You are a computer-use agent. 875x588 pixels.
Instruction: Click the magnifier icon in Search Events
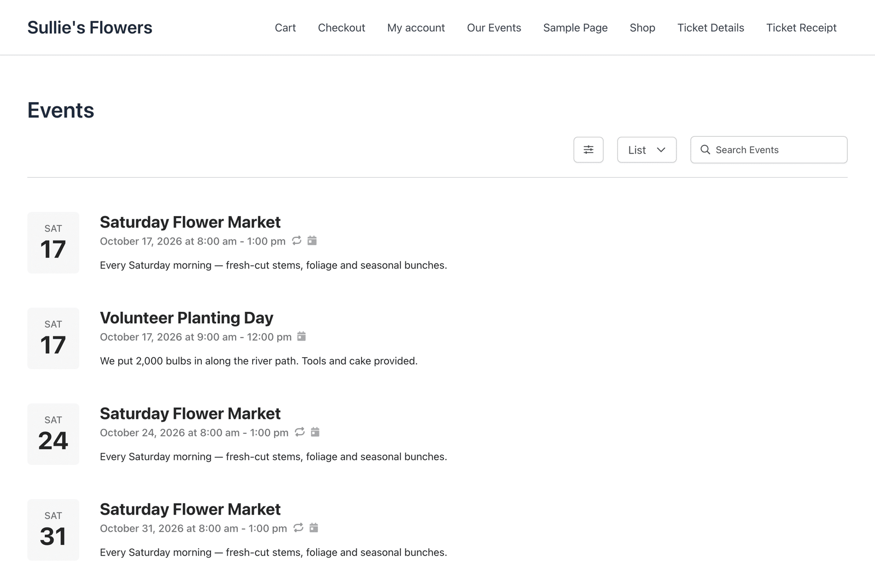705,150
